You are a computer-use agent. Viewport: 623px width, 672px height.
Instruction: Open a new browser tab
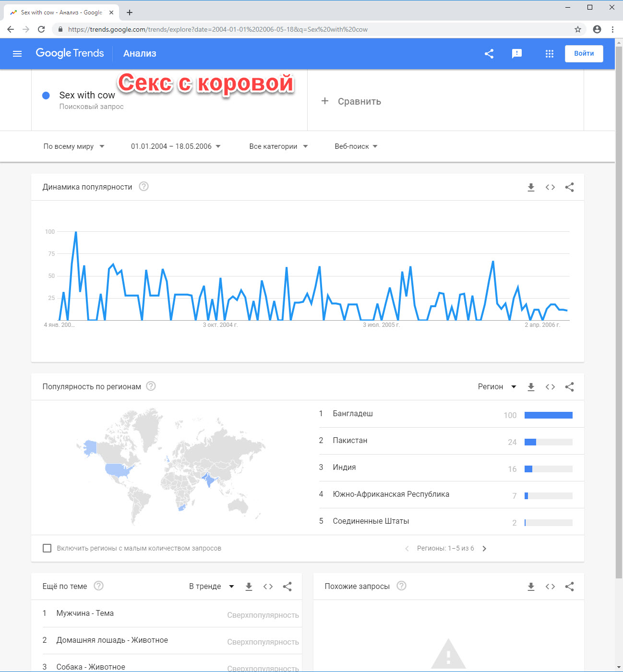tap(130, 12)
